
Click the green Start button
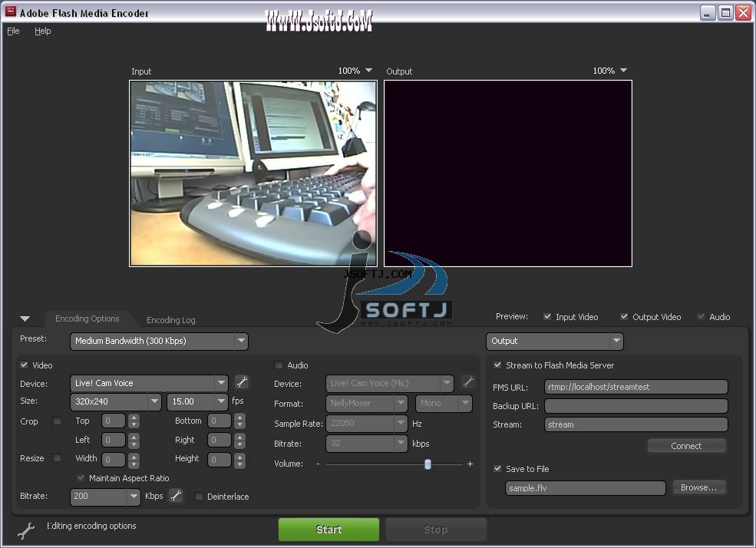(328, 530)
